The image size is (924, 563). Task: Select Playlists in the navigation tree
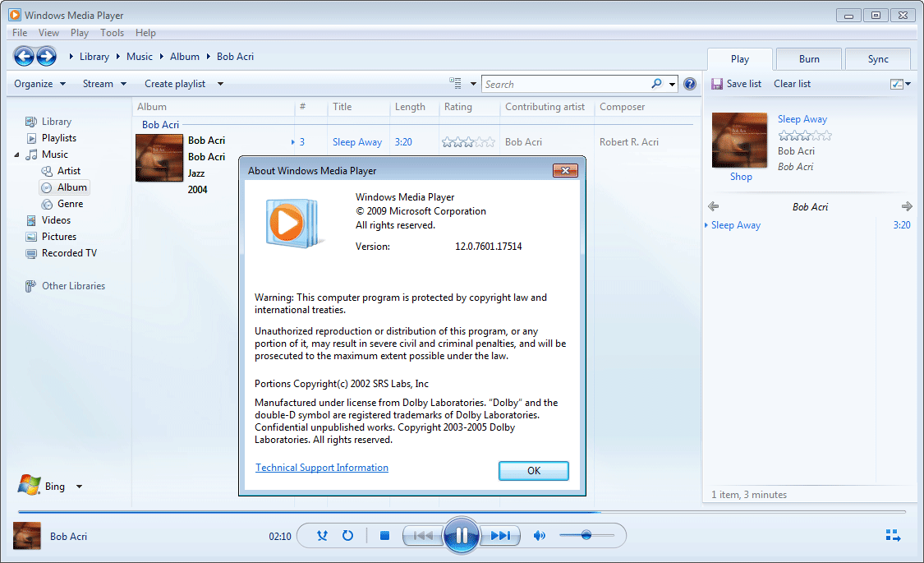click(59, 138)
